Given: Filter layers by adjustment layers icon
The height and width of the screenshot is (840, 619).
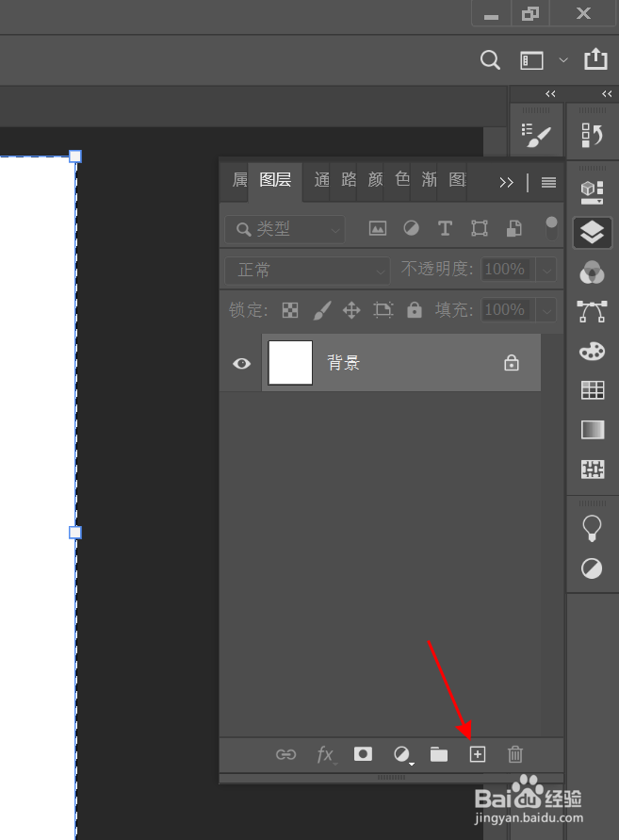Looking at the screenshot, I should (411, 229).
